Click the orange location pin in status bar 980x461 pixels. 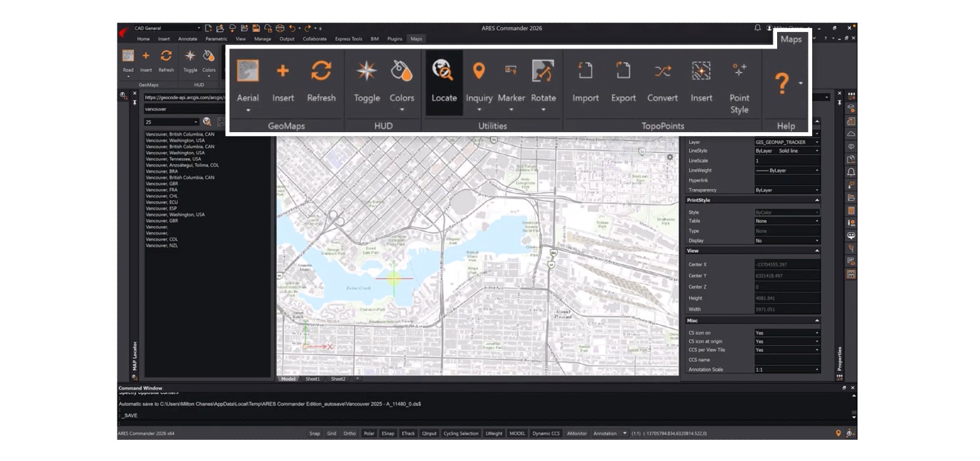point(838,434)
